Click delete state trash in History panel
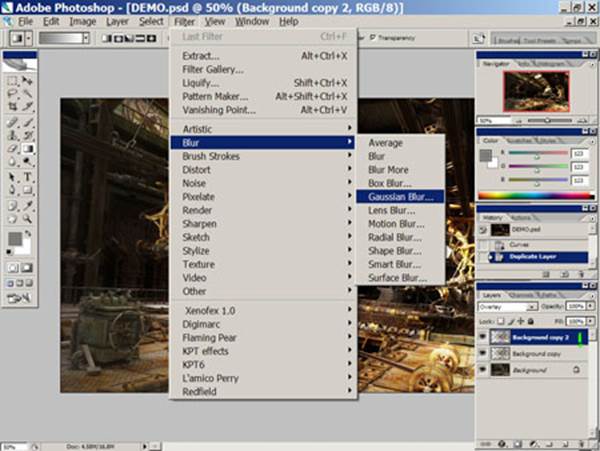Viewport: 600px width, 451px height. click(x=581, y=274)
